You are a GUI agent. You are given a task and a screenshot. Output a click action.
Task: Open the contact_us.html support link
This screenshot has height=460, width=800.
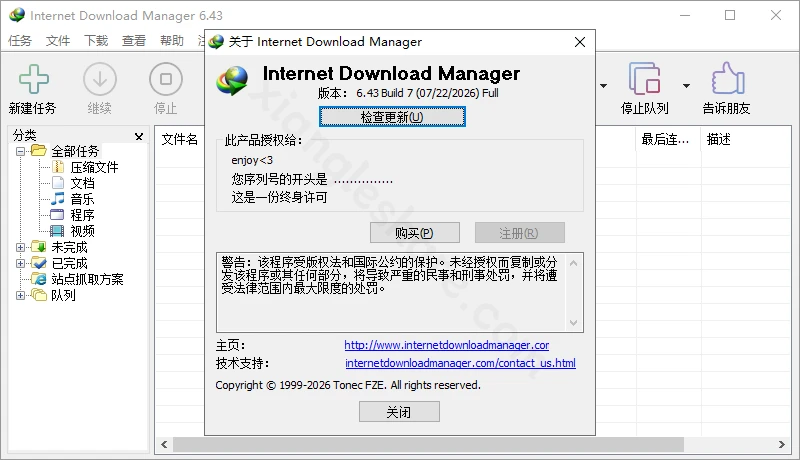(x=460, y=363)
